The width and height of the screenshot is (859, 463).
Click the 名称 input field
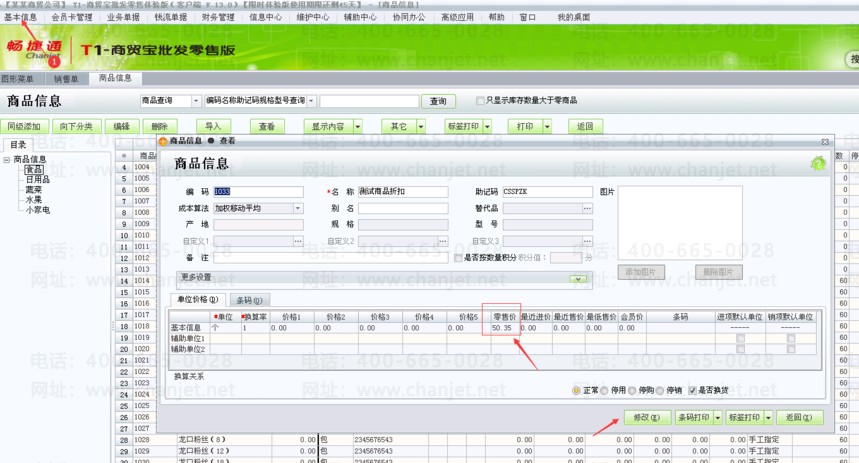point(403,192)
